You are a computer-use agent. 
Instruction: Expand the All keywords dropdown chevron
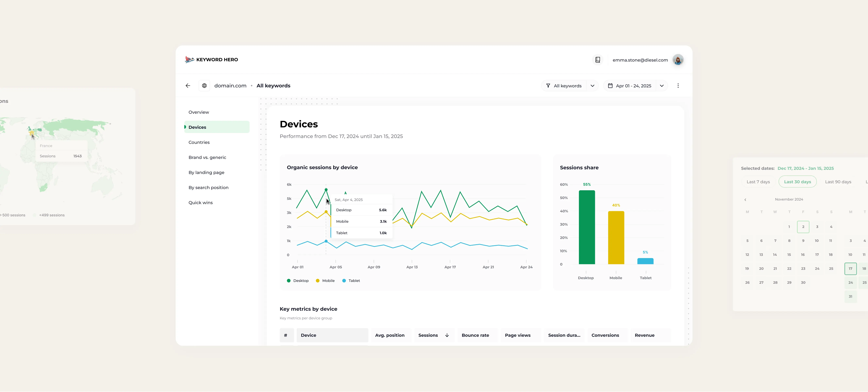[x=592, y=86]
